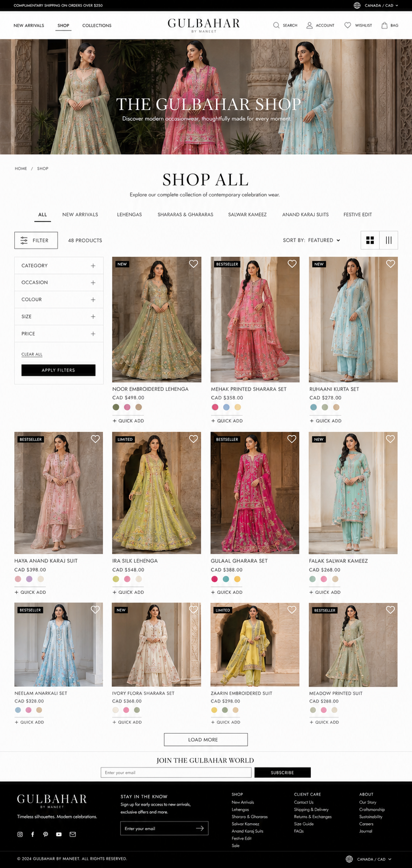Select the Anand Karaj Suits tab
Image resolution: width=412 pixels, height=868 pixels.
click(x=305, y=214)
